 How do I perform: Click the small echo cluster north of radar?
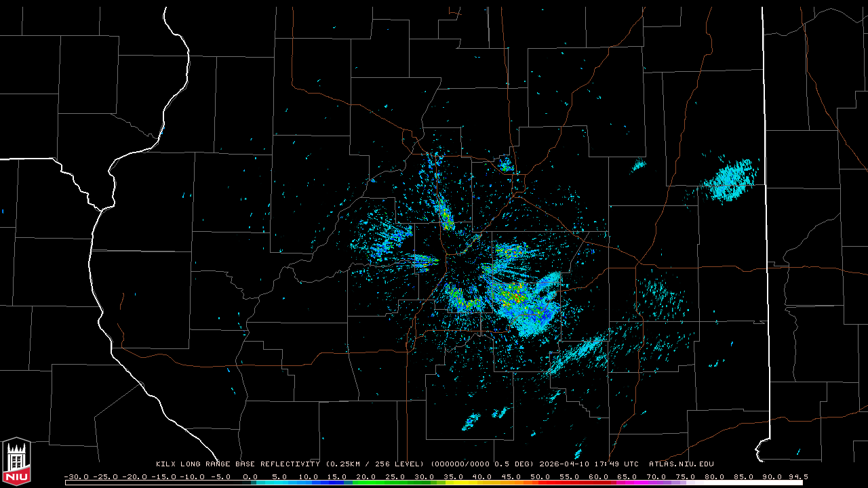tap(505, 163)
